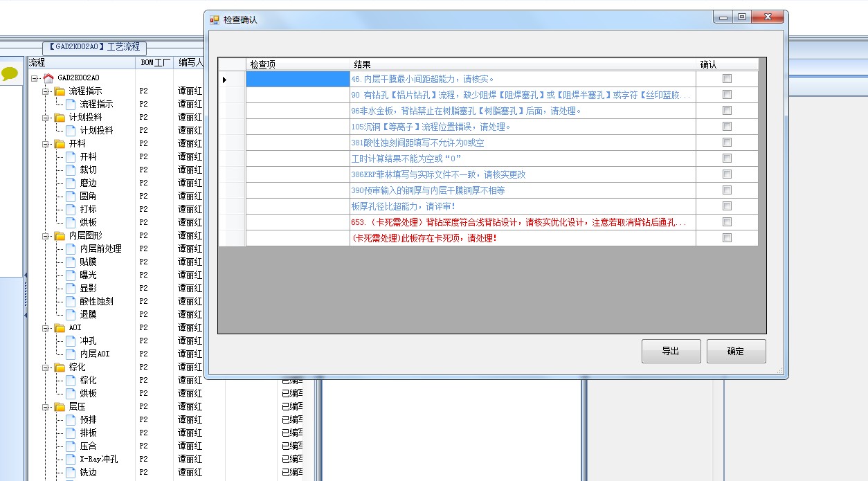The height and width of the screenshot is (481, 868).
Task: Click the document icon next to 压合
Action: click(x=71, y=446)
